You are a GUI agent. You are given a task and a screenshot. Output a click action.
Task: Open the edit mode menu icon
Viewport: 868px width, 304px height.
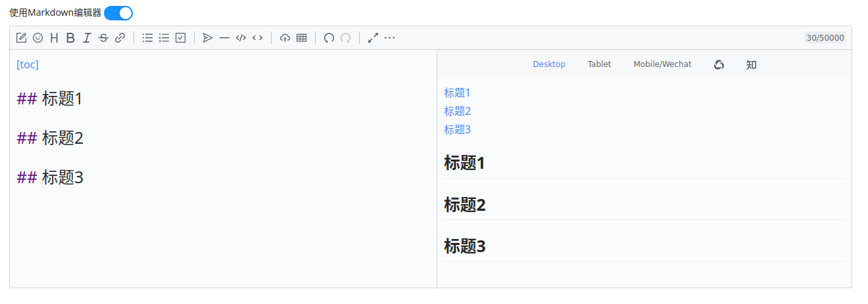pyautogui.click(x=21, y=38)
